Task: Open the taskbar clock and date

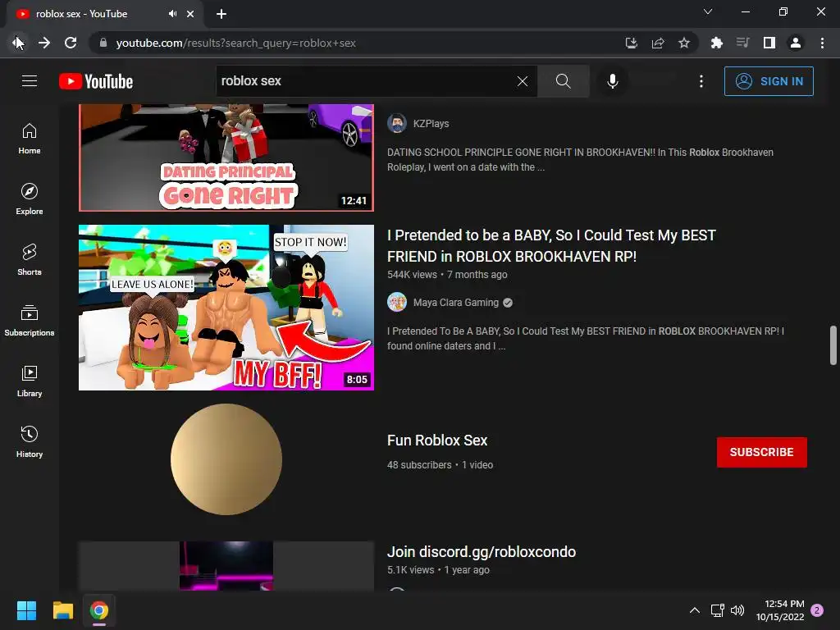Action: 780,610
